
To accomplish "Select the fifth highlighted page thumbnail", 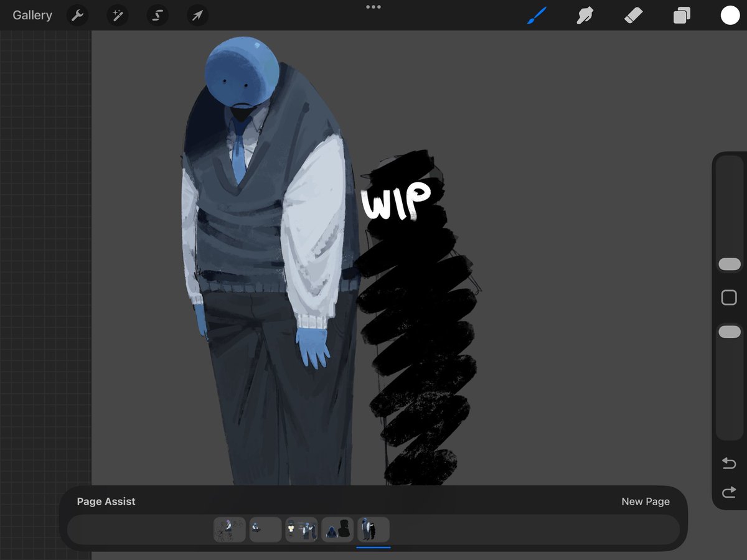I will (x=374, y=530).
